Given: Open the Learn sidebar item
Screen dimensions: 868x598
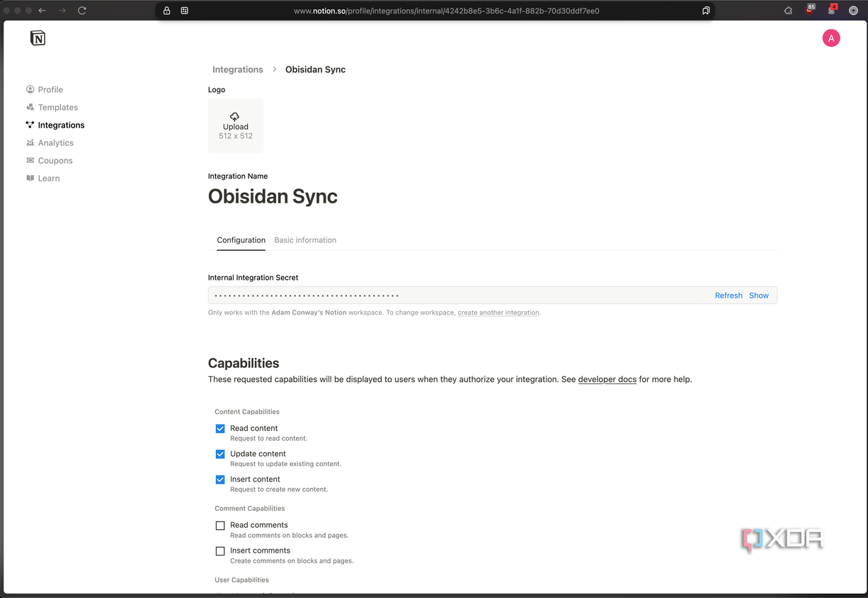Looking at the screenshot, I should [49, 178].
